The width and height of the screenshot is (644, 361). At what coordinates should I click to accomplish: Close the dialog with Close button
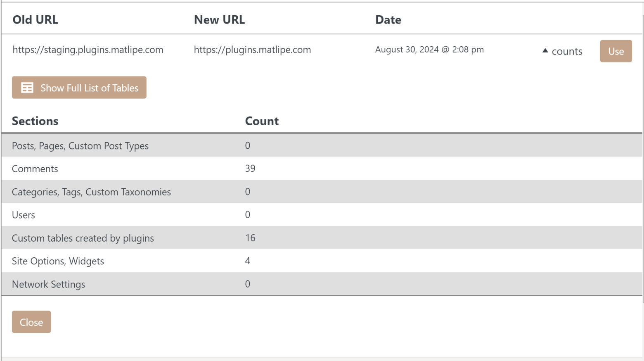coord(31,322)
